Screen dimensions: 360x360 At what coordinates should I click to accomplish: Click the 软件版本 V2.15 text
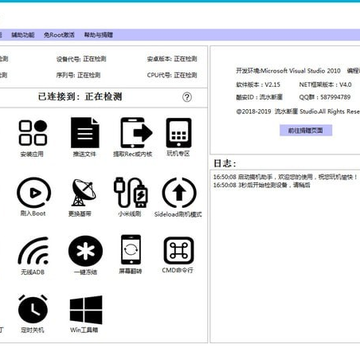click(258, 85)
